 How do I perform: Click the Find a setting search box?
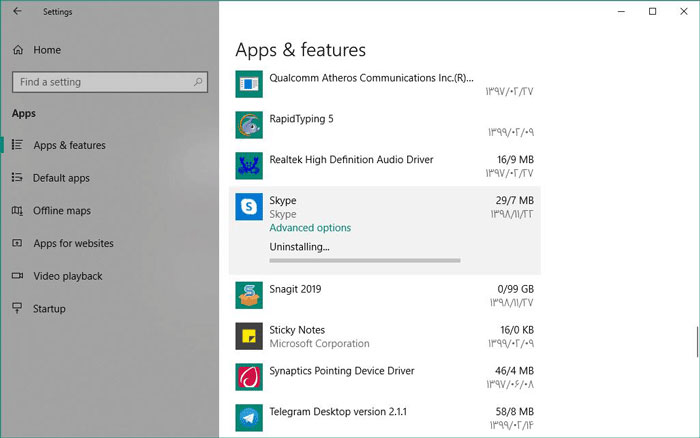(110, 82)
